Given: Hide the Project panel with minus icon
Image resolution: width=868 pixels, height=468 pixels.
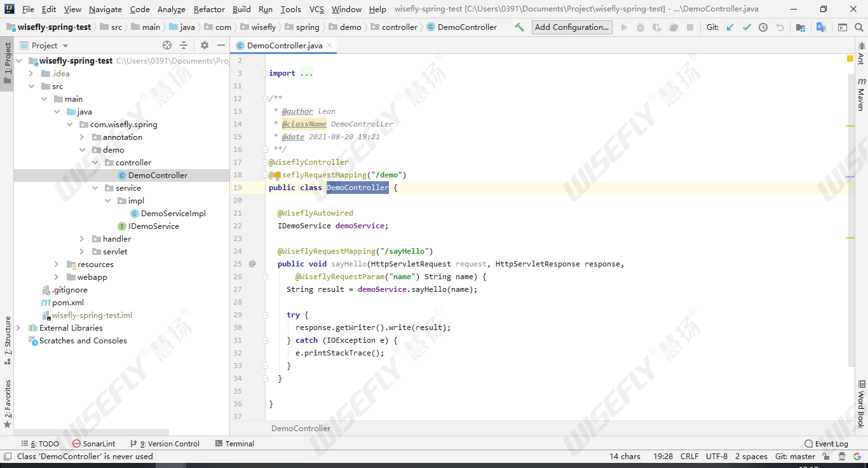Looking at the screenshot, I should point(221,45).
